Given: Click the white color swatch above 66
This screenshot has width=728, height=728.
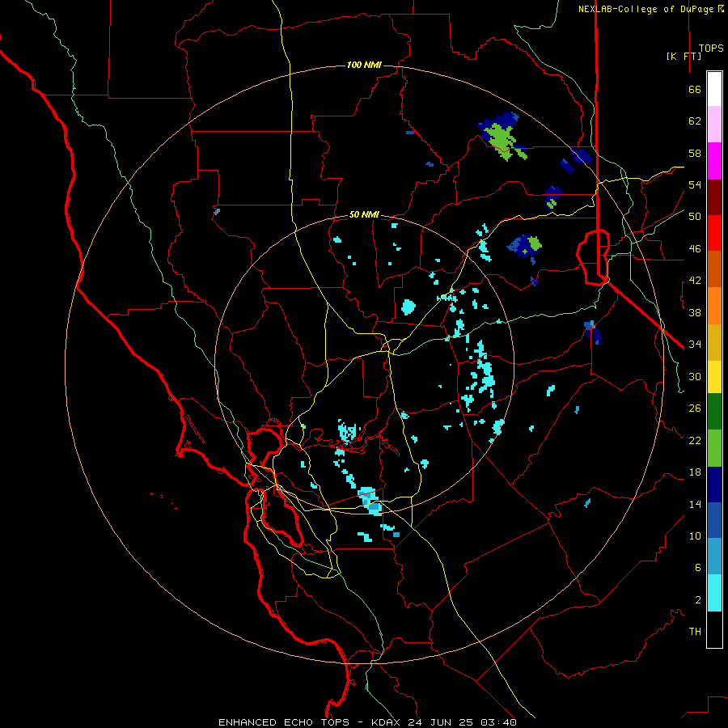Looking at the screenshot, I should [714, 89].
